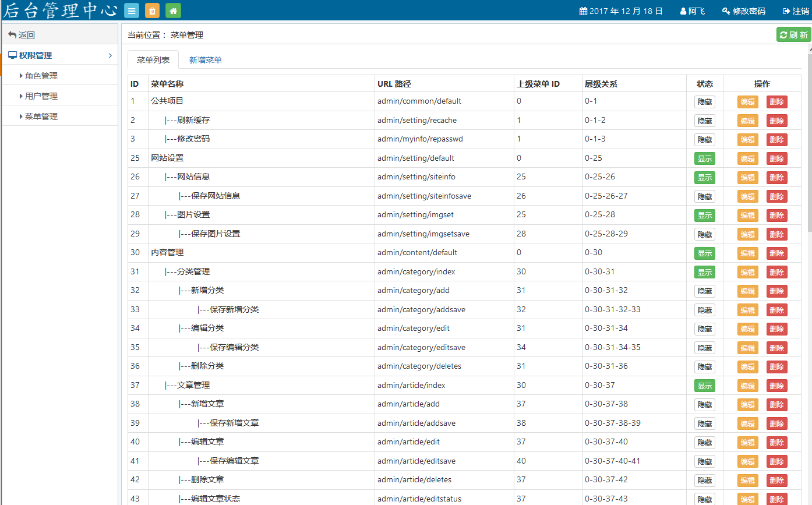Click 删除 for the 刷新缓存 row
Image resolution: width=812 pixels, height=505 pixels.
click(776, 121)
